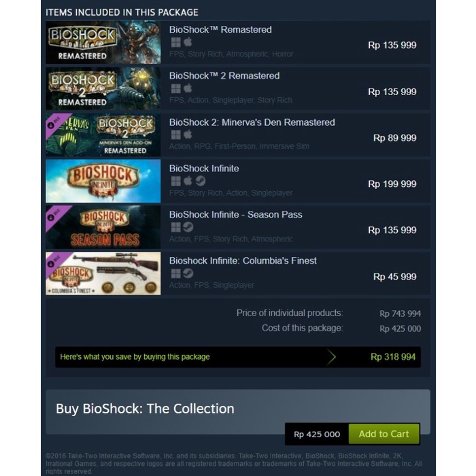This screenshot has width=476, height=476.
Task: Click the Rp 425 000 price beside Add to Cart
Action: coord(317,435)
